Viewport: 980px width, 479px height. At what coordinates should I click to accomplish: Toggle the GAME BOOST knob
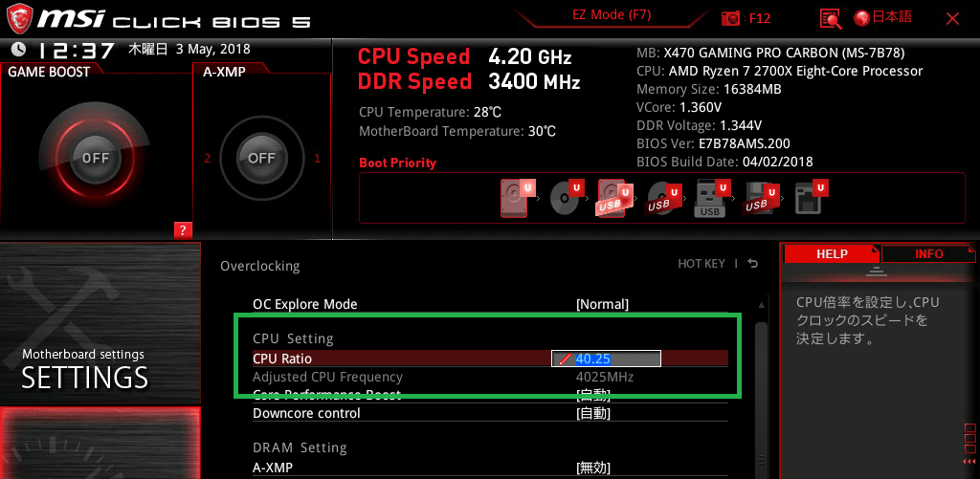pos(95,158)
